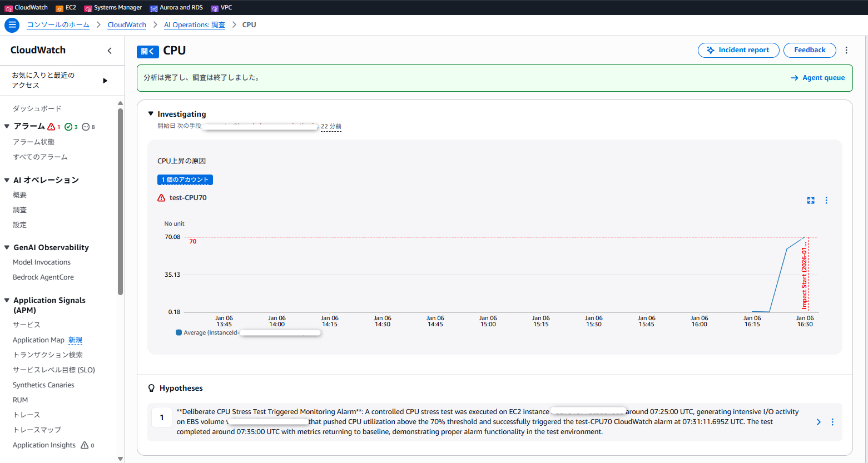
Task: Collapse the アラーム sidebar section
Action: [x=7, y=126]
